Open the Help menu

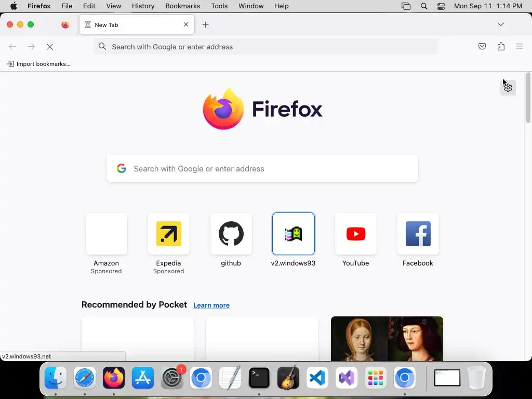[x=281, y=6]
